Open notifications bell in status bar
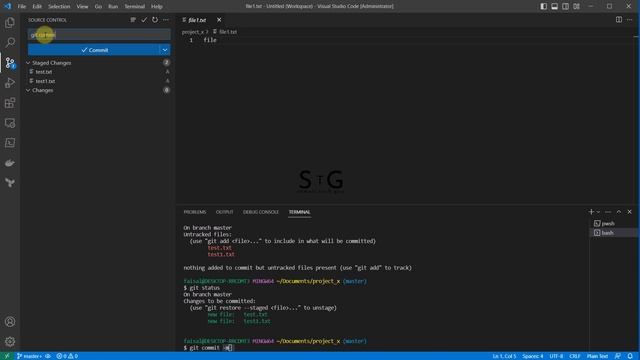Image resolution: width=640 pixels, height=360 pixels. point(630,356)
